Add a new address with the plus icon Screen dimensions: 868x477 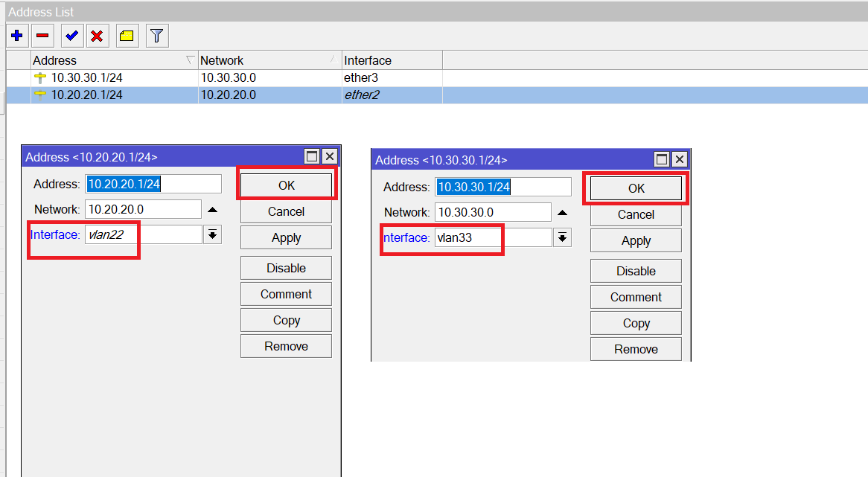17,36
